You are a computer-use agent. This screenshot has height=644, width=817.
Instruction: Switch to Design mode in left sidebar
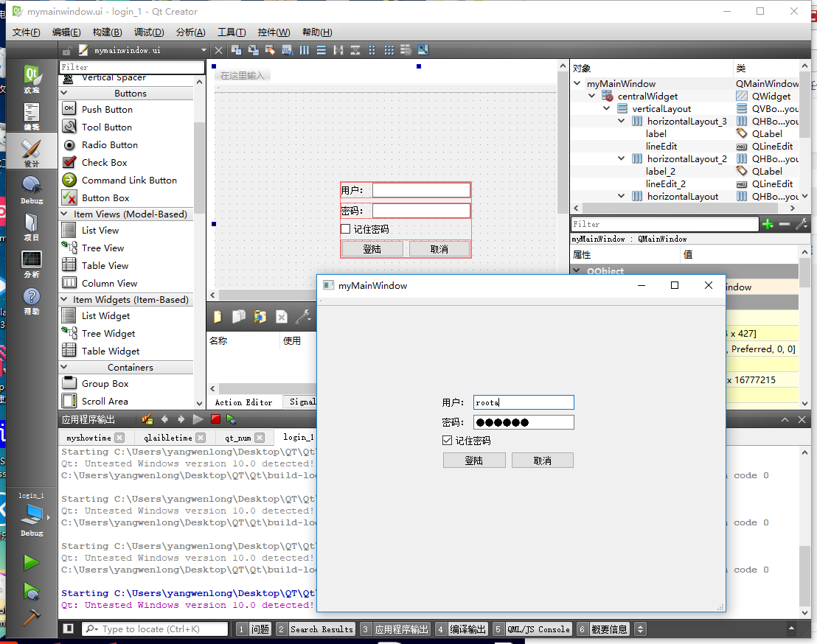pyautogui.click(x=32, y=153)
